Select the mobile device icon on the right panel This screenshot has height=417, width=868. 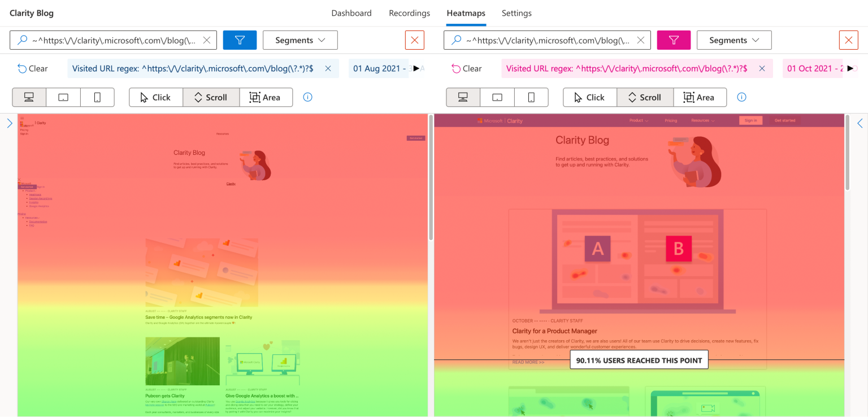pyautogui.click(x=531, y=97)
